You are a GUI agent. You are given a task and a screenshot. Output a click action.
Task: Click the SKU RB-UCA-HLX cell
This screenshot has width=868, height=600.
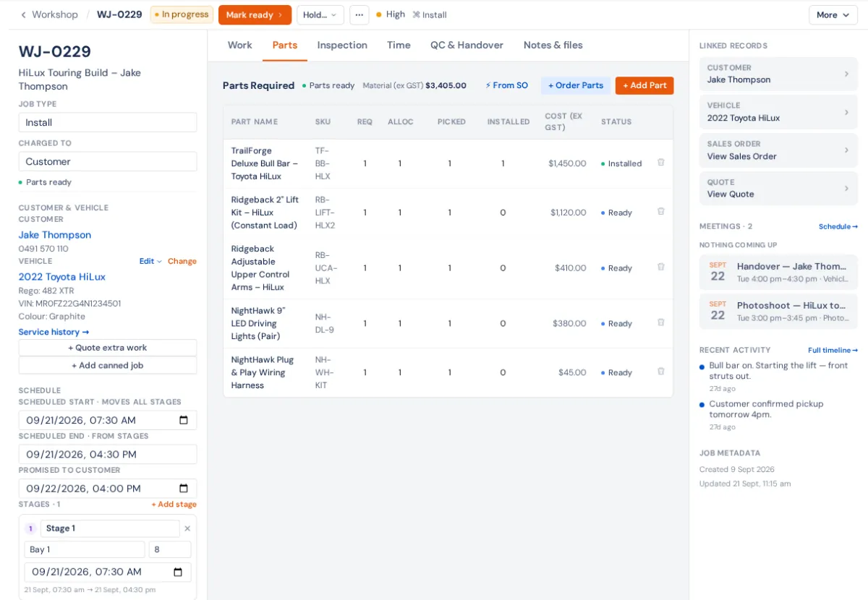pos(326,268)
